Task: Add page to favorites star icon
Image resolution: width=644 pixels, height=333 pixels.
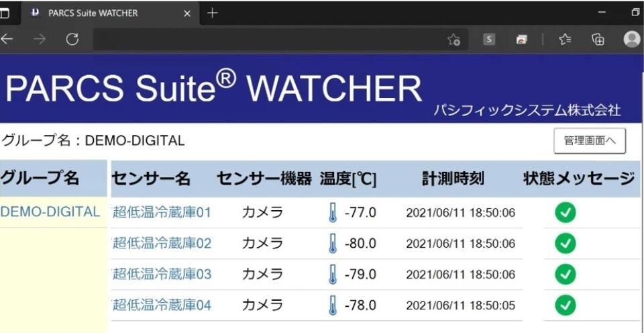Action: (454, 40)
